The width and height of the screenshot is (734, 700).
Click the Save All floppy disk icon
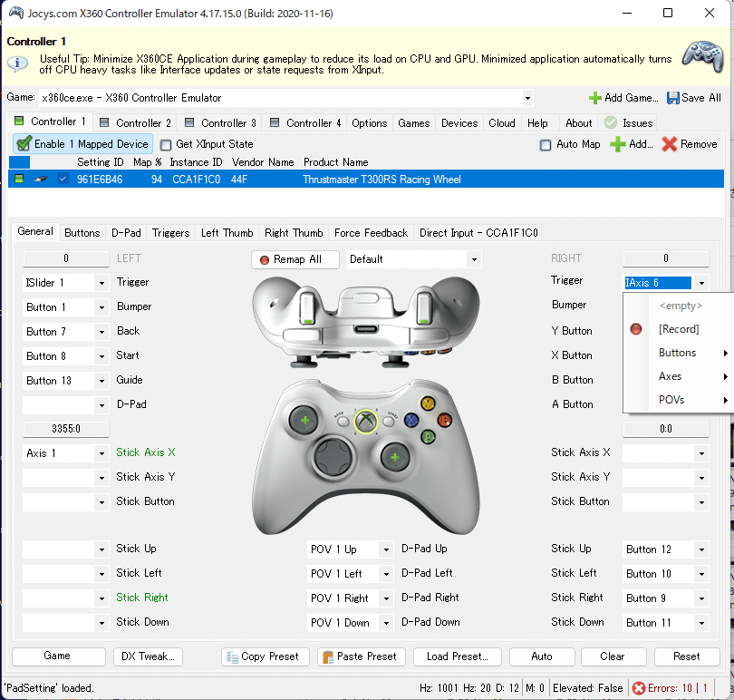pyautogui.click(x=672, y=98)
